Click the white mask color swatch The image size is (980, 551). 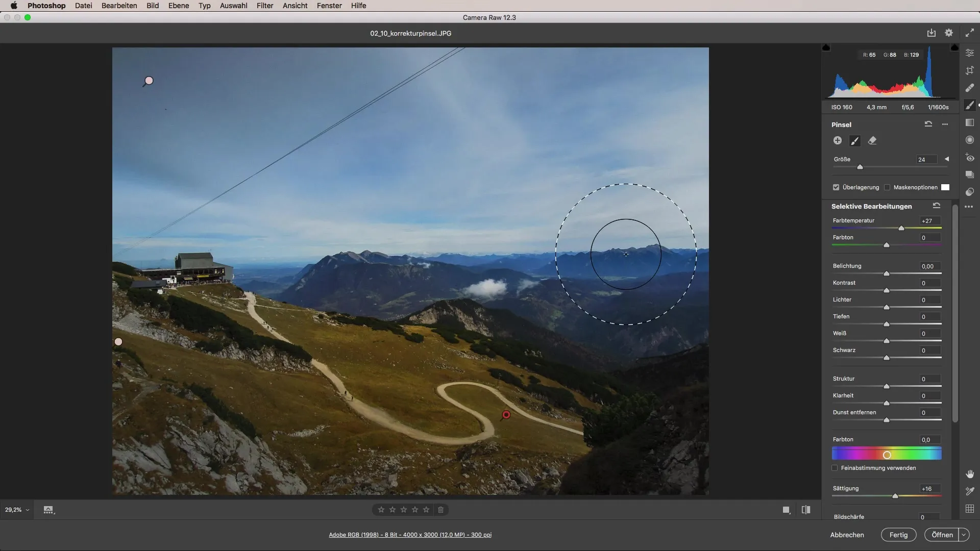[x=945, y=187]
